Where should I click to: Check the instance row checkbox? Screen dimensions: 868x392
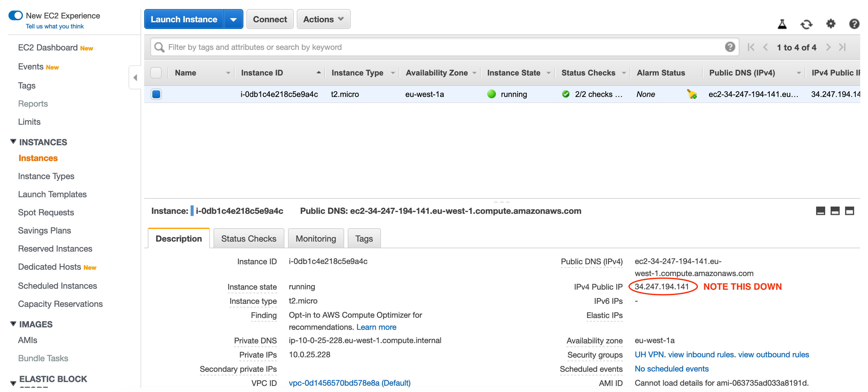(156, 95)
